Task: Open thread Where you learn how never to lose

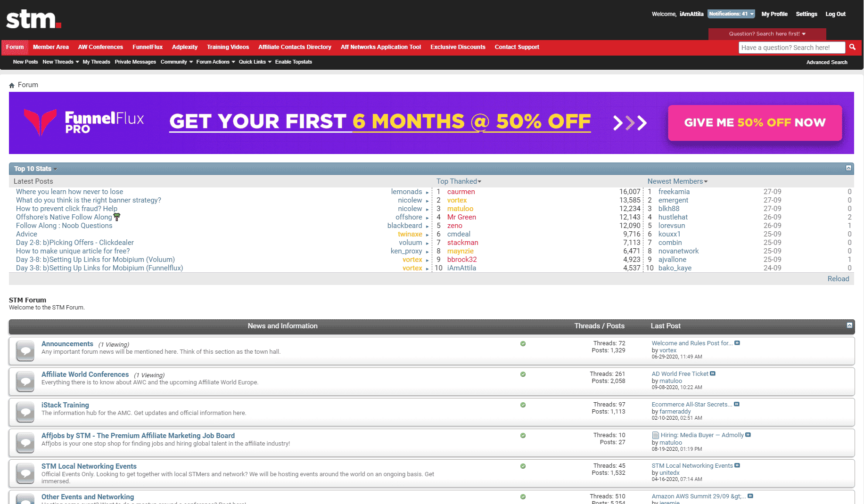Action: pyautogui.click(x=69, y=192)
